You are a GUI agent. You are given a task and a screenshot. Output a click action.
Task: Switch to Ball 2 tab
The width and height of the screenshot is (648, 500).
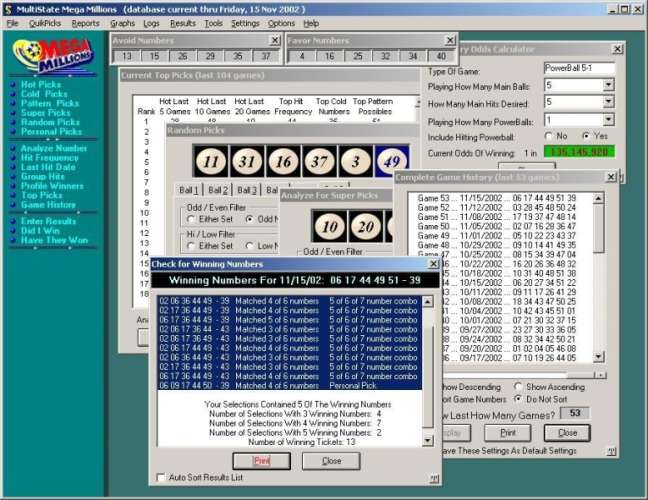click(218, 190)
